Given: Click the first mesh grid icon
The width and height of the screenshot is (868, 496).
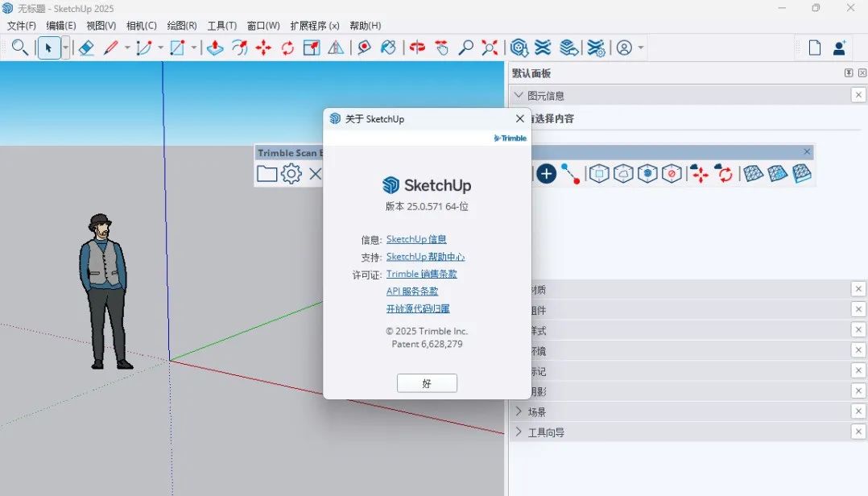Looking at the screenshot, I should 753,174.
